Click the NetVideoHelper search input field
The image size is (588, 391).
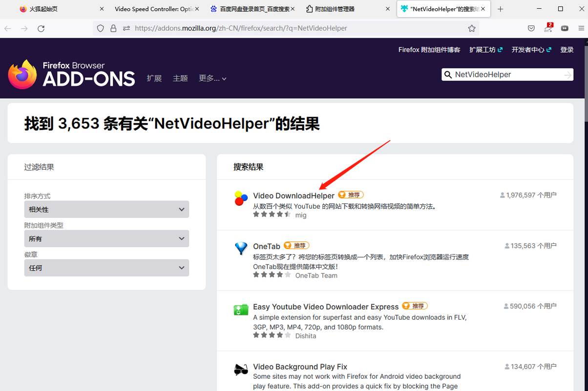coord(507,75)
